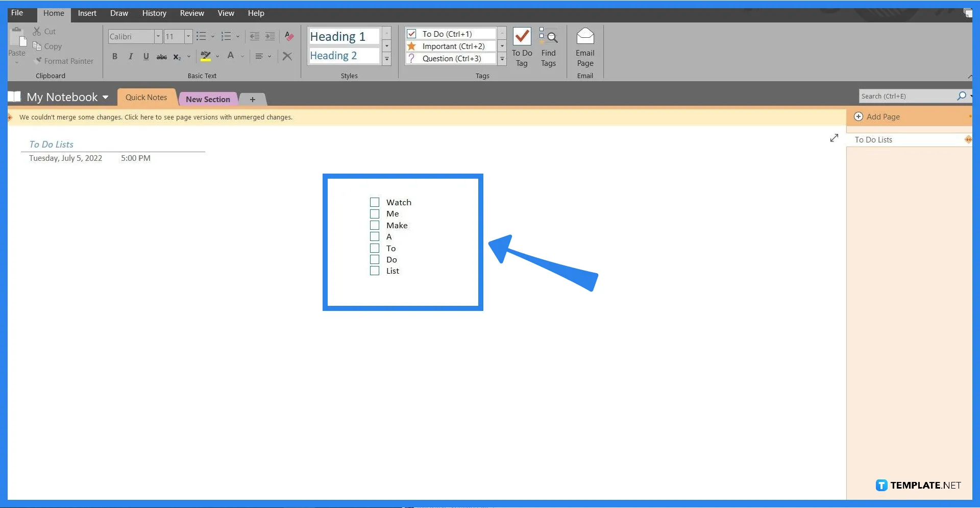Image resolution: width=980 pixels, height=508 pixels.
Task: Click in the Search Ctrl+E field
Action: [x=909, y=96]
